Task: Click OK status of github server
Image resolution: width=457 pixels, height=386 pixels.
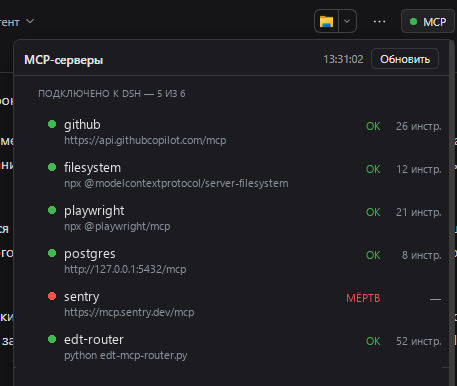Action: point(373,126)
